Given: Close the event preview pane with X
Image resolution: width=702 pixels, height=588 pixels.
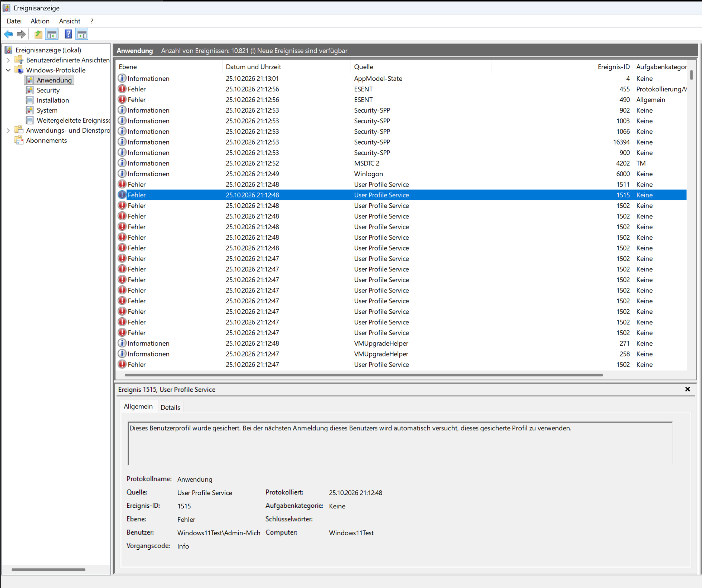Looking at the screenshot, I should pyautogui.click(x=687, y=389).
